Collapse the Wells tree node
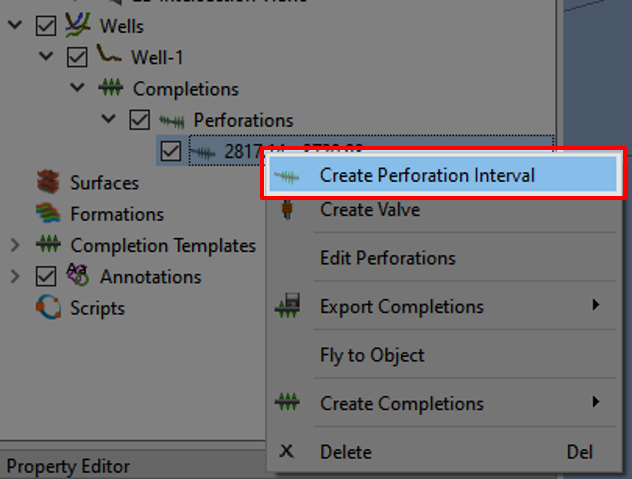The image size is (632, 479). (x=14, y=25)
